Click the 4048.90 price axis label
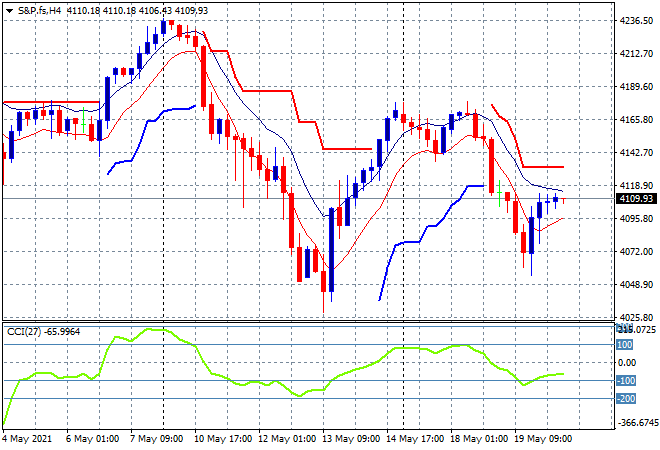The width and height of the screenshot is (660, 450). tap(636, 285)
